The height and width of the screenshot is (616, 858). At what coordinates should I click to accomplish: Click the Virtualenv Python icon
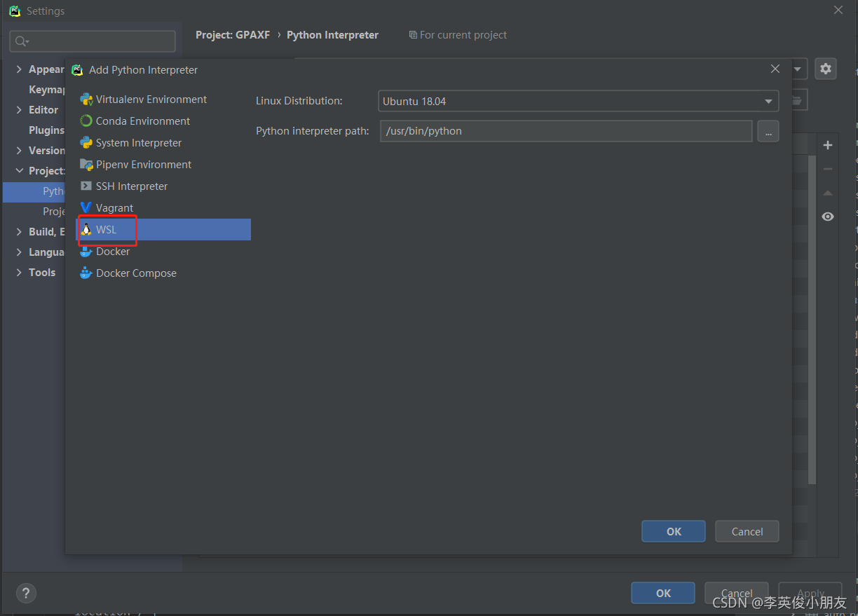tap(86, 100)
